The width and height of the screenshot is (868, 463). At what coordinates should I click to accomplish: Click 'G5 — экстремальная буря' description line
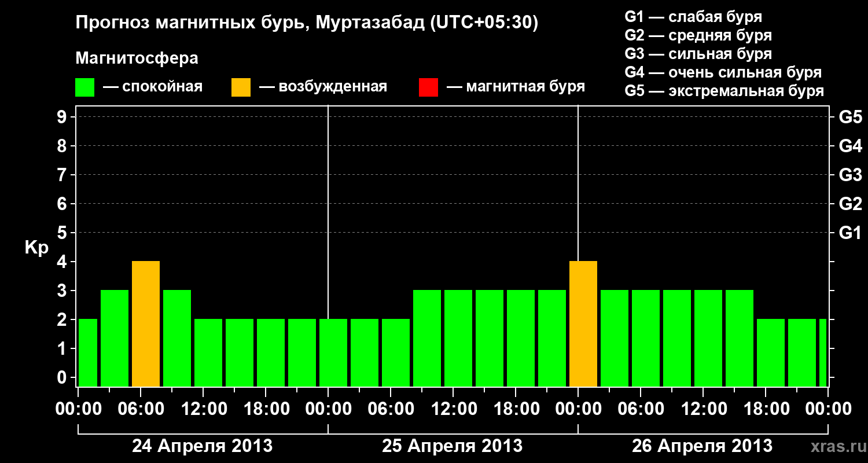click(x=724, y=91)
